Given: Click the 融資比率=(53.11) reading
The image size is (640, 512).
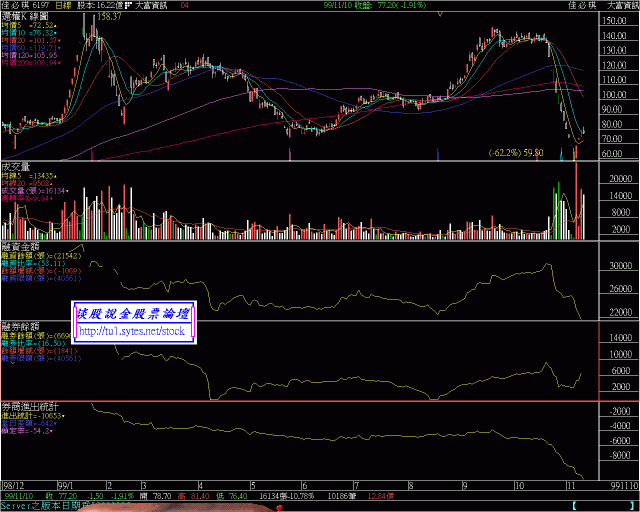Looking at the screenshot, I should tap(33, 263).
